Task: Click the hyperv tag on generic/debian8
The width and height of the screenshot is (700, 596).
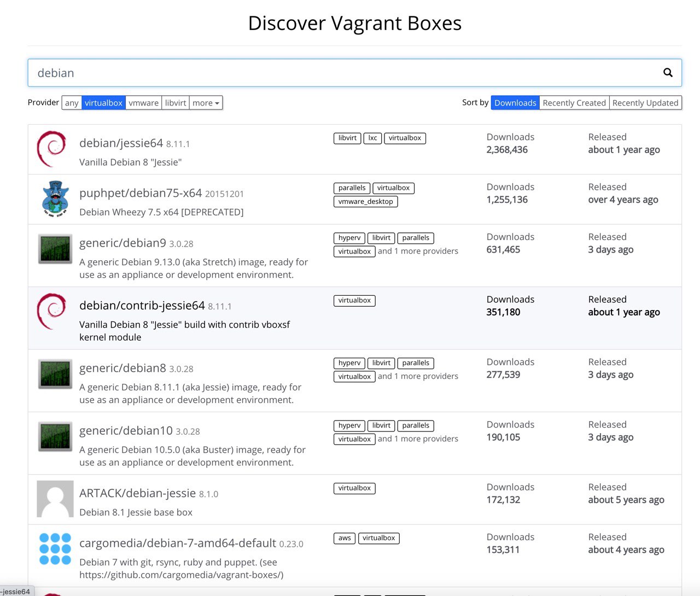Action: (349, 363)
